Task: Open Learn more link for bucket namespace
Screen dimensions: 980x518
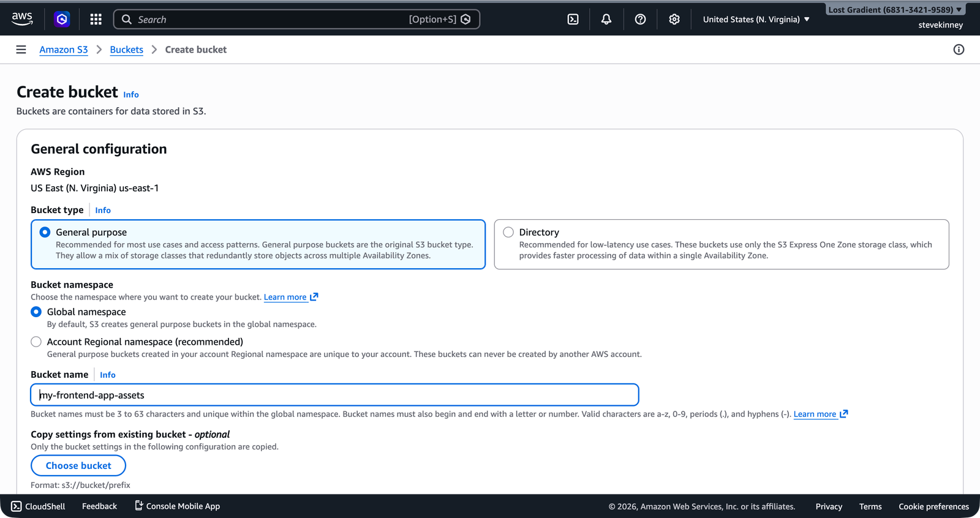Action: [x=285, y=297]
